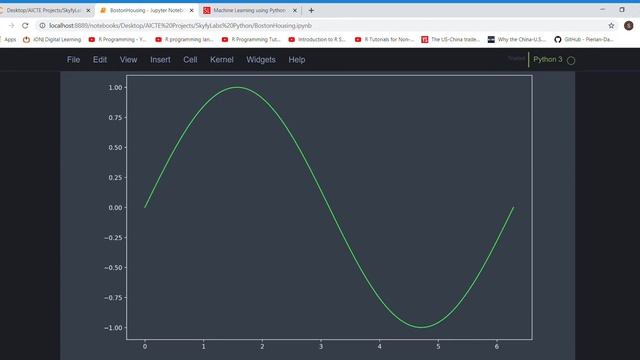Screen dimensions: 640x360
Task: Close the BostonHousing Jupyter Notebook tab
Action: (191, 10)
